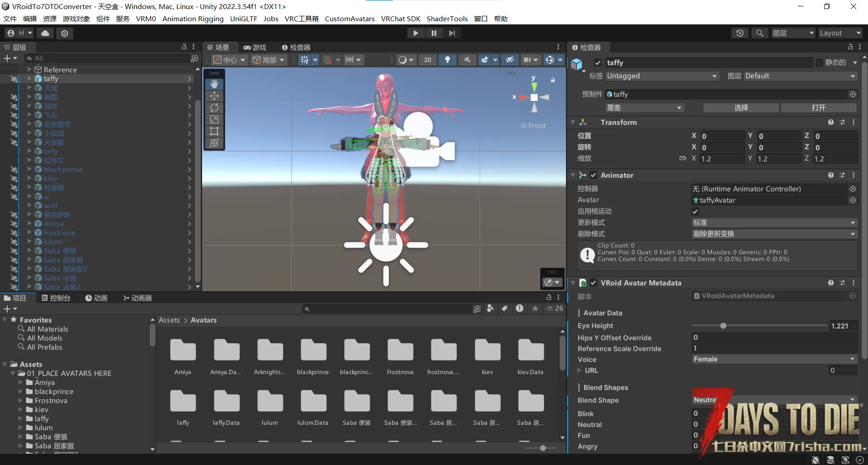Toggle scene lighting bulb icon
The width and height of the screenshot is (868, 465).
coord(447,60)
